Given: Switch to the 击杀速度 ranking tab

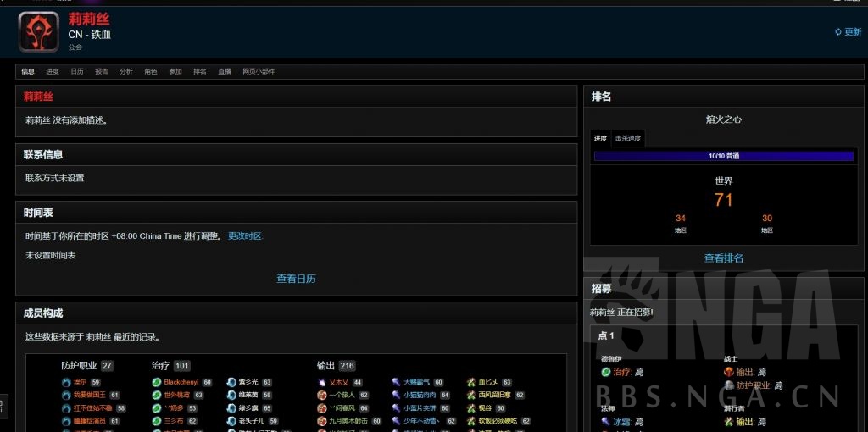Looking at the screenshot, I should 628,138.
